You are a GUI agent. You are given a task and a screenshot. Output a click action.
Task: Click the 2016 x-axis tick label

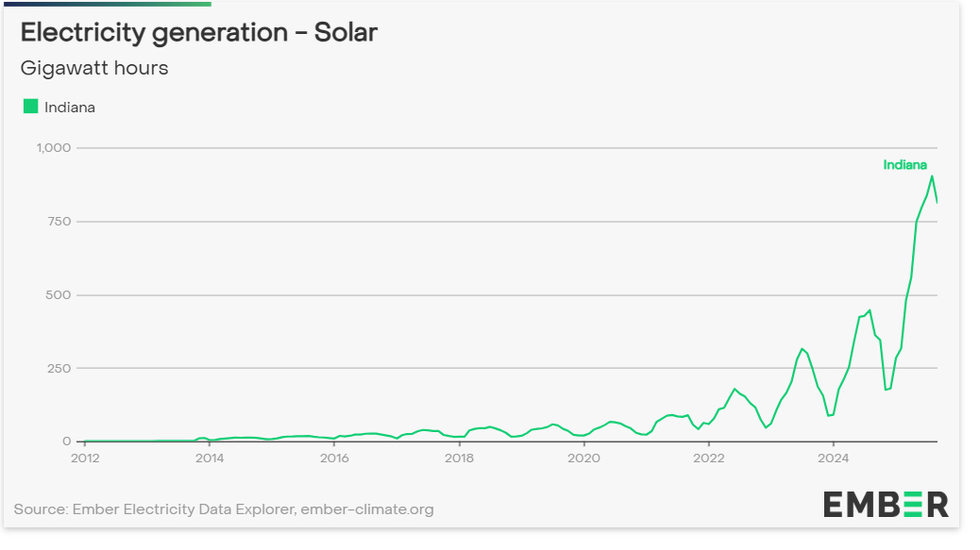tap(334, 458)
